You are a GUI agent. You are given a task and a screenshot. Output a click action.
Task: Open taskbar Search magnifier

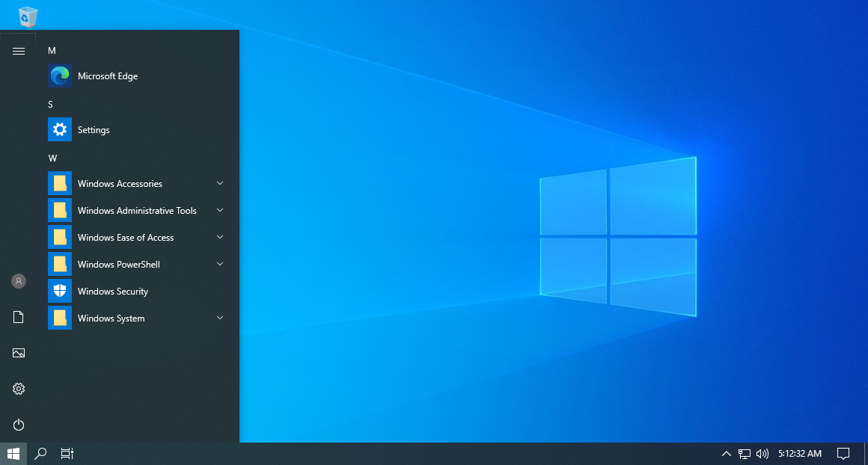(x=40, y=454)
